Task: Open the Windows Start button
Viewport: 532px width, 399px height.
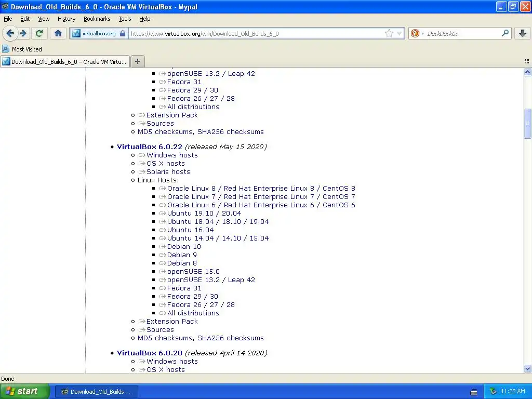Action: pyautogui.click(x=24, y=391)
